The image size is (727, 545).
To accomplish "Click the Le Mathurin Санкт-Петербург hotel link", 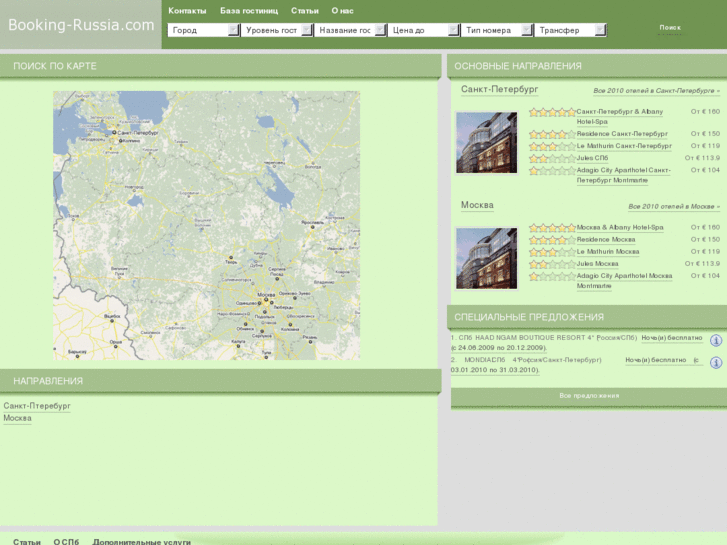I will pos(621,146).
